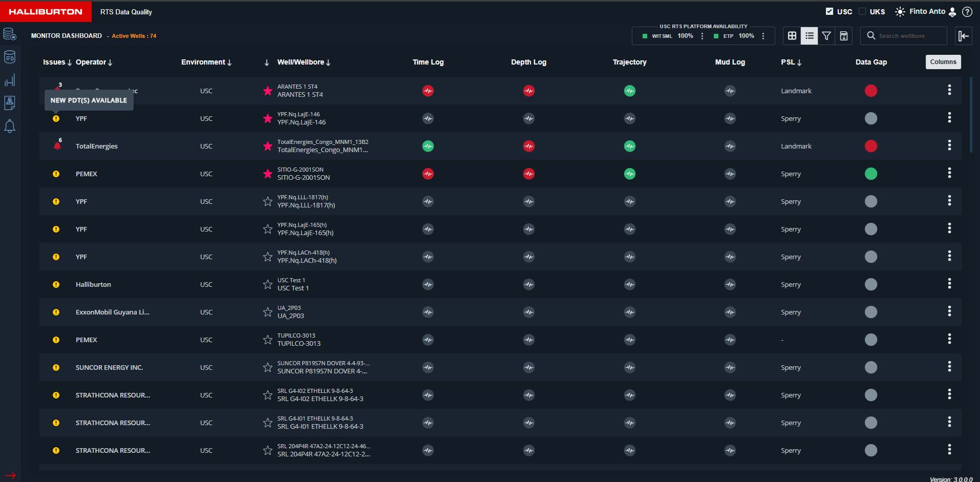This screenshot has height=482, width=980.
Task: Click Halliburton row warning issue icon
Action: pos(56,284)
